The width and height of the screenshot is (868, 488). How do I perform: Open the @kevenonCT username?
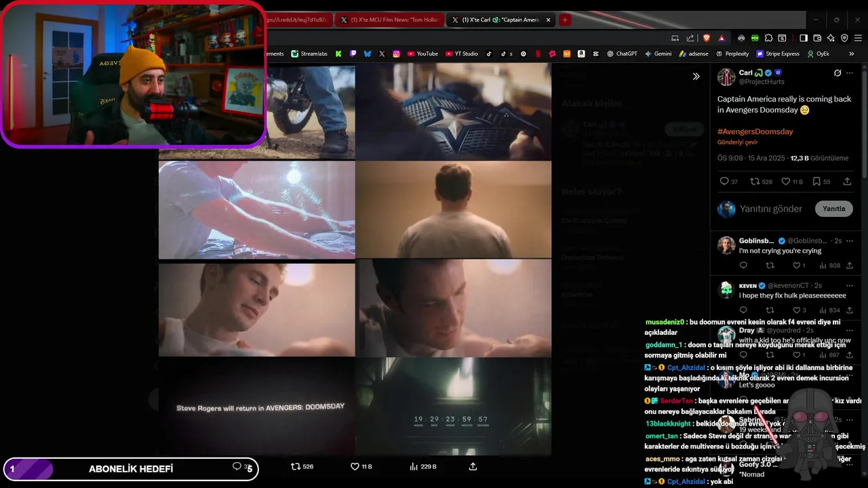click(789, 285)
